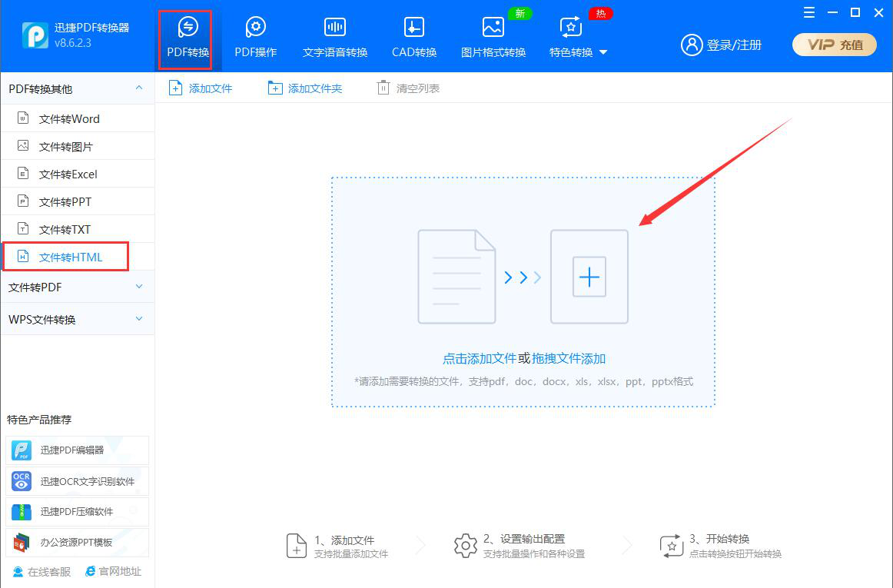Click the OCR eye icon
This screenshot has width=893, height=588.
click(x=22, y=481)
